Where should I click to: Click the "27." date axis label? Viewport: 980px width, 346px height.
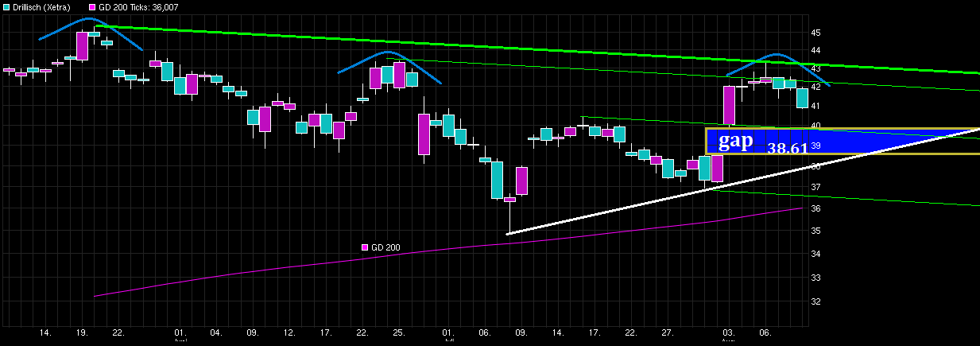(x=668, y=332)
